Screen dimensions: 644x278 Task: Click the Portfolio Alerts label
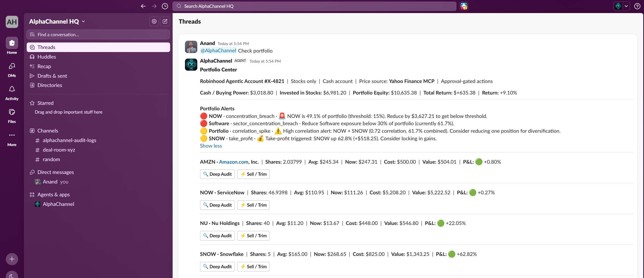pyautogui.click(x=217, y=109)
